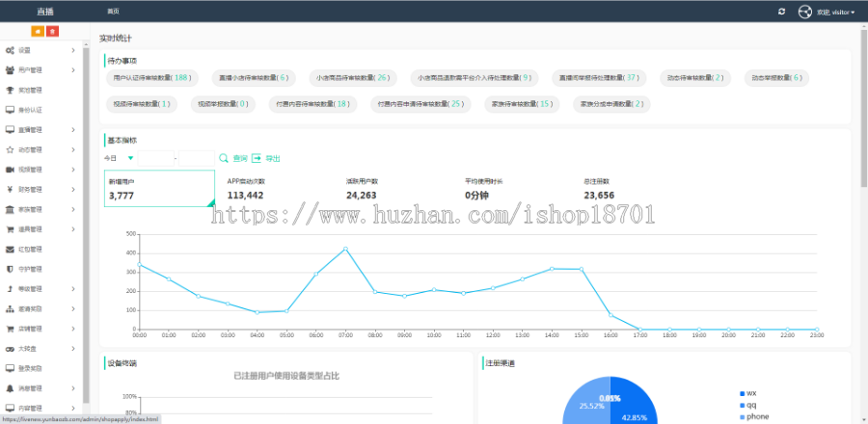Click the gears icon for 设置
This screenshot has width=868, height=424.
[10, 50]
